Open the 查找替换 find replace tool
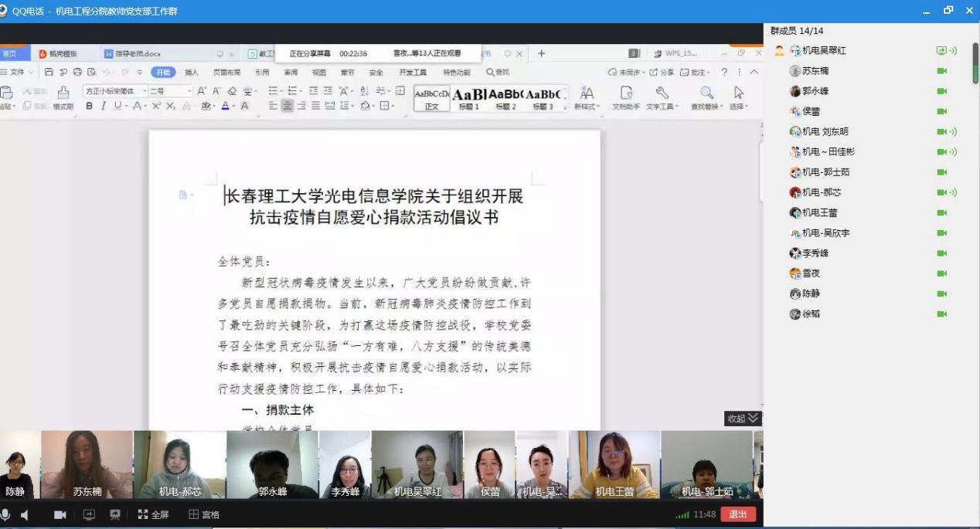 click(706, 98)
